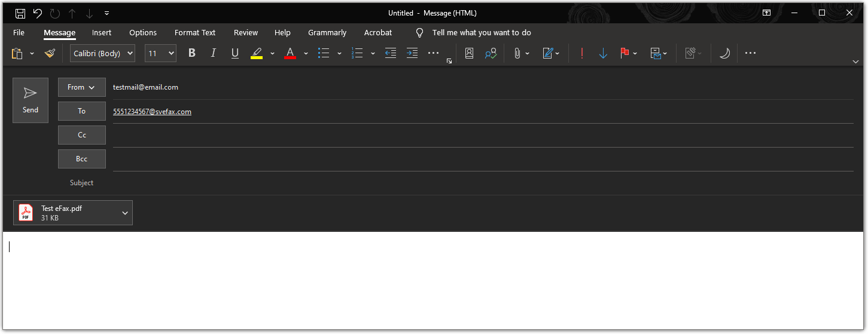The width and height of the screenshot is (868, 334).
Task: Click the To button
Action: (82, 111)
